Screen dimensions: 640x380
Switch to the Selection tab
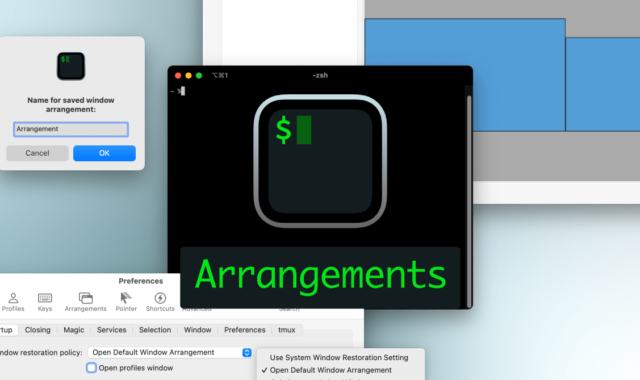pos(155,330)
